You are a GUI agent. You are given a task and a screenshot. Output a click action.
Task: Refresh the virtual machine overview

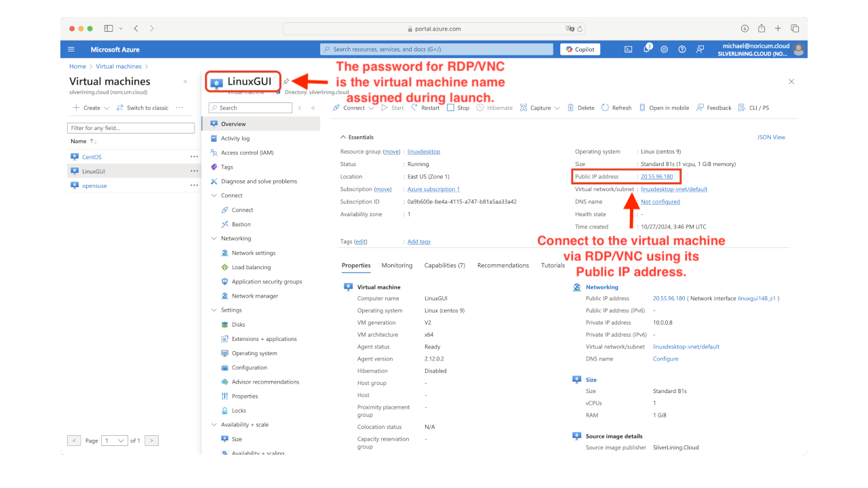(x=616, y=108)
